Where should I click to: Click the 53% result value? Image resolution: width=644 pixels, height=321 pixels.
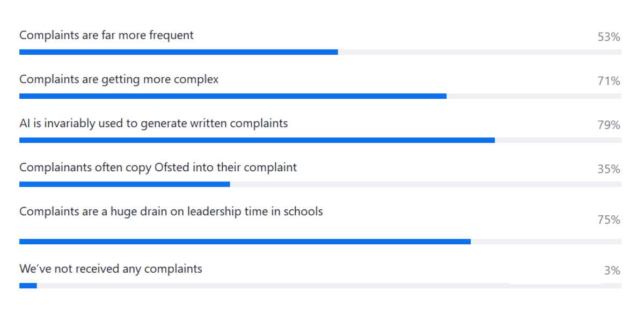(x=609, y=37)
